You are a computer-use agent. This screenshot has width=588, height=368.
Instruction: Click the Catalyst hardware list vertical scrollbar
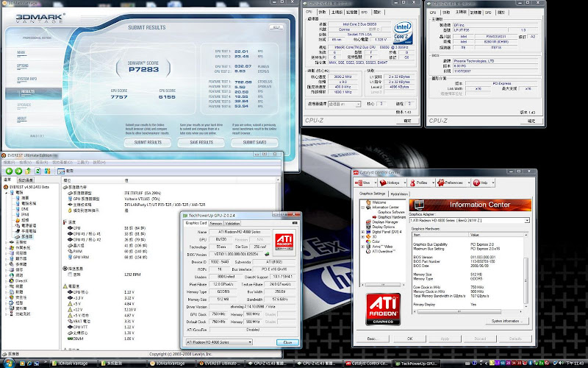tap(526, 271)
